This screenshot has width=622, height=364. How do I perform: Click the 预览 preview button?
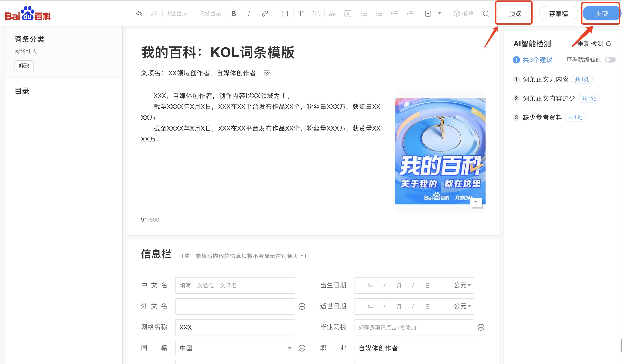515,14
